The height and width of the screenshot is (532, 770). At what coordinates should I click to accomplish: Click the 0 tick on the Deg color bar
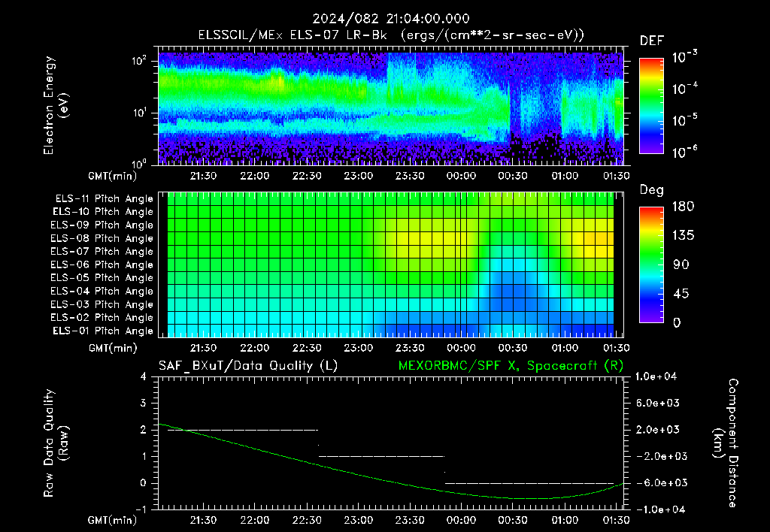[x=677, y=322]
